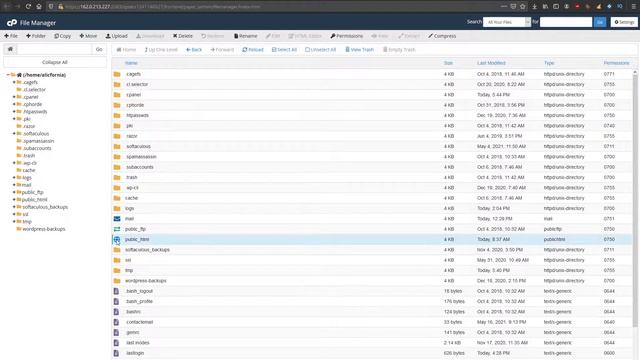Click the Copy toolbar button
Viewport: 640px width, 360px height.
[x=62, y=36]
